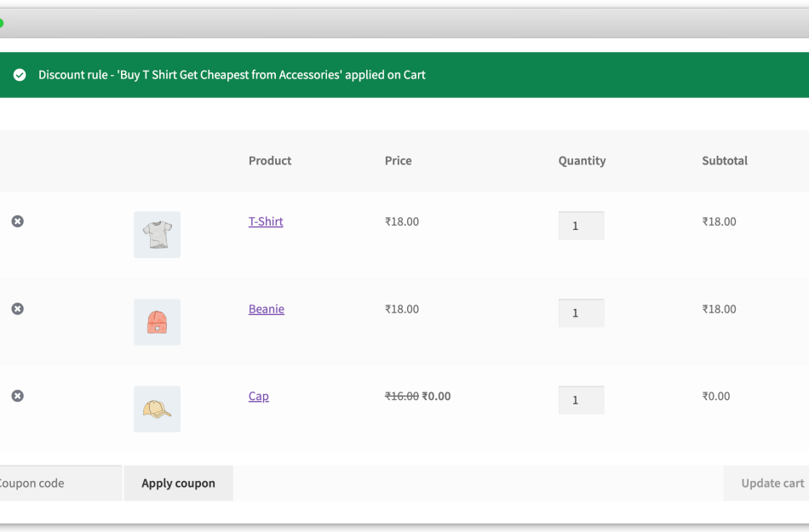Screen dimensions: 809x532
Task: Remove the Beanie from the cart
Action: 17,308
